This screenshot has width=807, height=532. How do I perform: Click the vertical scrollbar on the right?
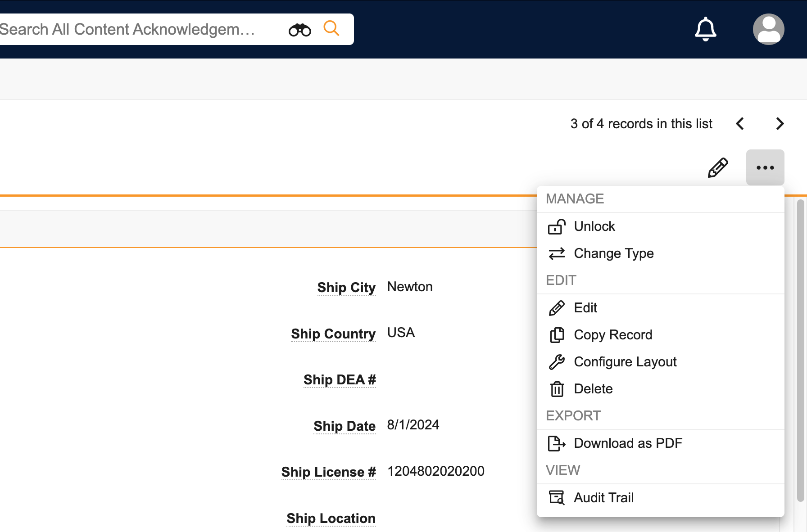[x=800, y=351]
